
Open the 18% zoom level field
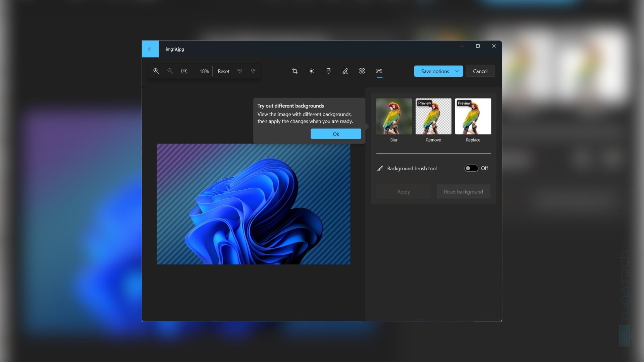[204, 71]
